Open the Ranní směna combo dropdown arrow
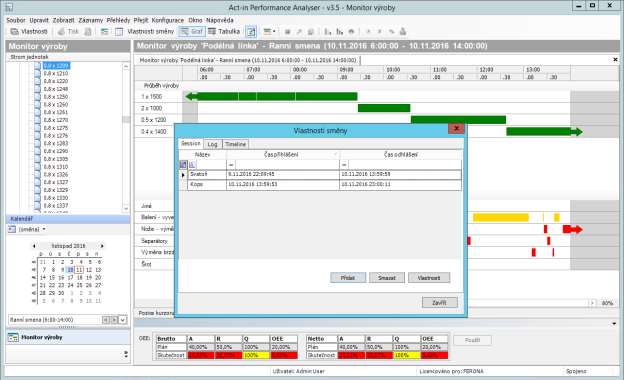The height and width of the screenshot is (380, 624). pyautogui.click(x=123, y=320)
